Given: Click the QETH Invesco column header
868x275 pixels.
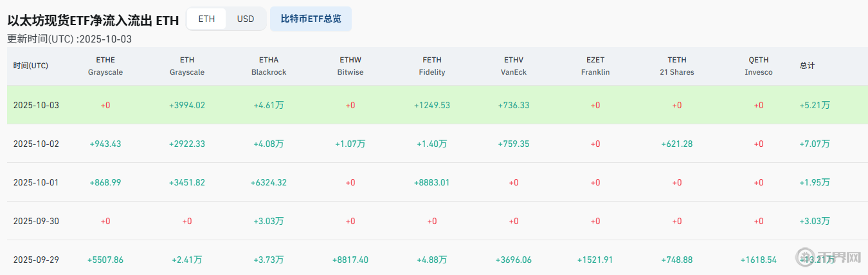Looking at the screenshot, I should click(759, 66).
